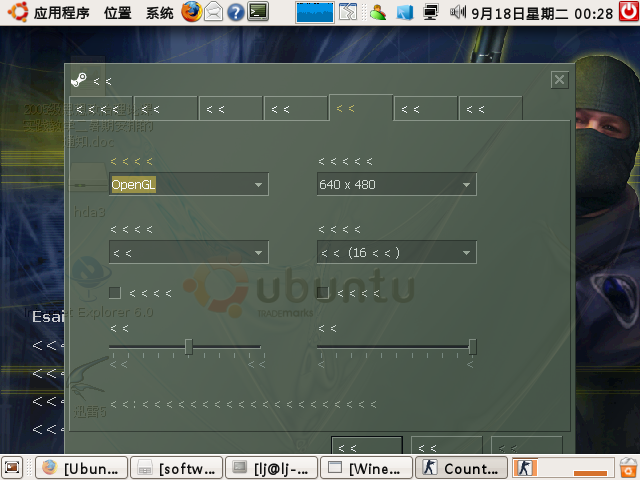This screenshot has width=640, height=480.
Task: Open the sixth tab in the options dialog
Action: coord(426,109)
